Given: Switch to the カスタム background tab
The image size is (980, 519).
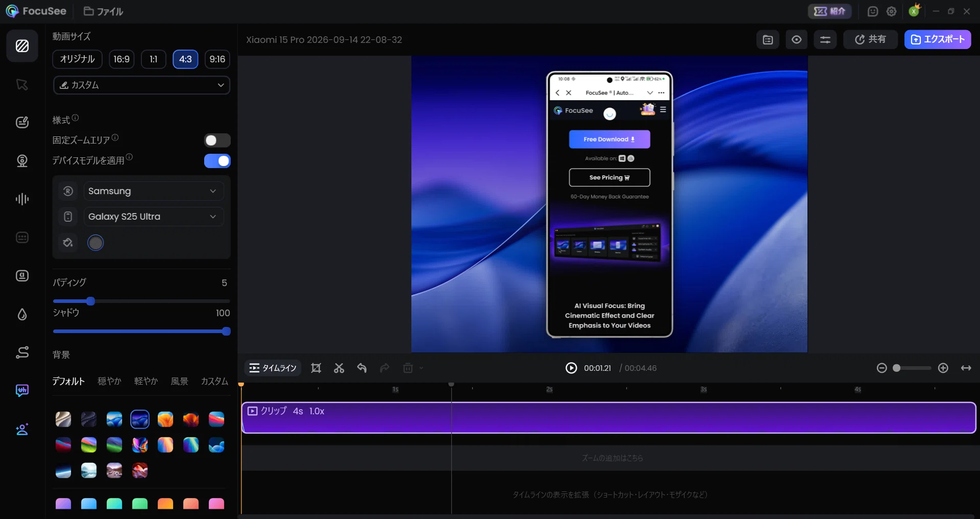Looking at the screenshot, I should coord(214,381).
